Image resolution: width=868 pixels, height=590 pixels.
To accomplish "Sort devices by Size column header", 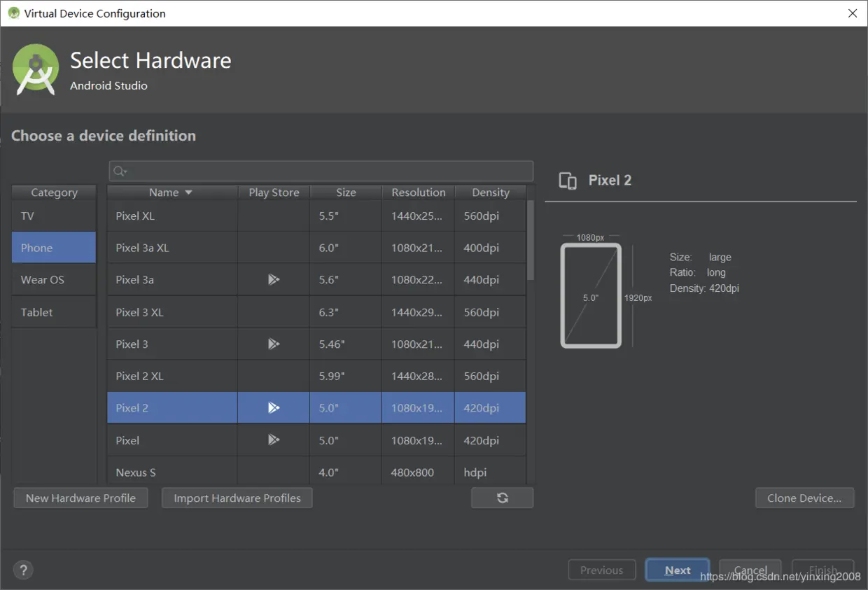I will 346,192.
